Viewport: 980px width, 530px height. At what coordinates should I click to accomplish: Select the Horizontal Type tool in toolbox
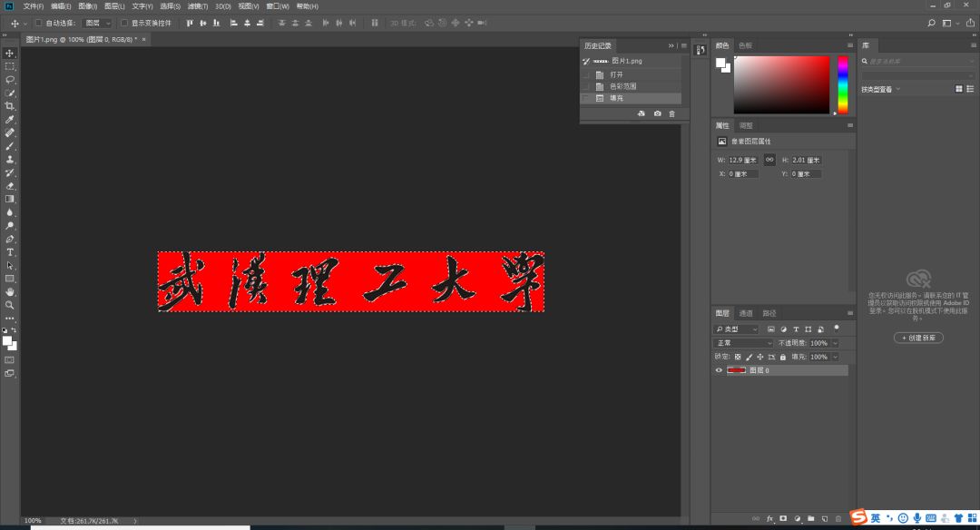(9, 252)
